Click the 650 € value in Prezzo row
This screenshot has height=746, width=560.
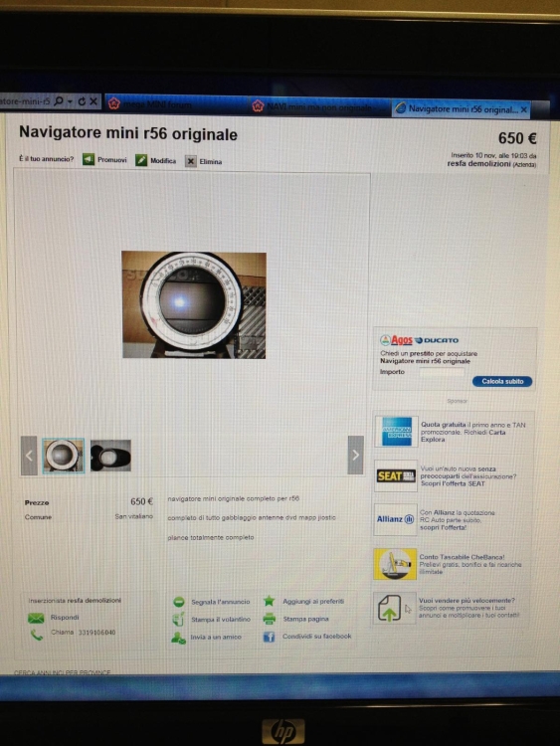pos(141,501)
